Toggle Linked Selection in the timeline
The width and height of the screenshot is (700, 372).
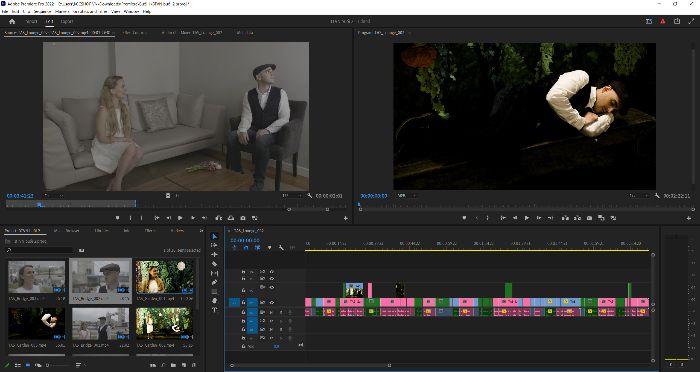point(258,247)
